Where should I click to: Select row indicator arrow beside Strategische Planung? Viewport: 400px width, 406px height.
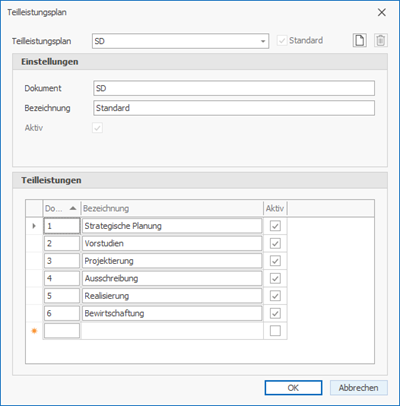[34, 226]
